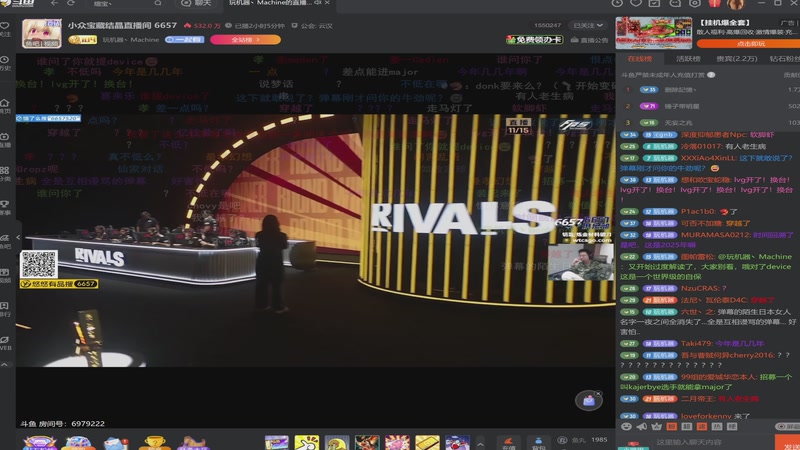This screenshot has width=800, height=450.
Task: Open the heart follow list icon in title bar
Action: coord(636,3)
